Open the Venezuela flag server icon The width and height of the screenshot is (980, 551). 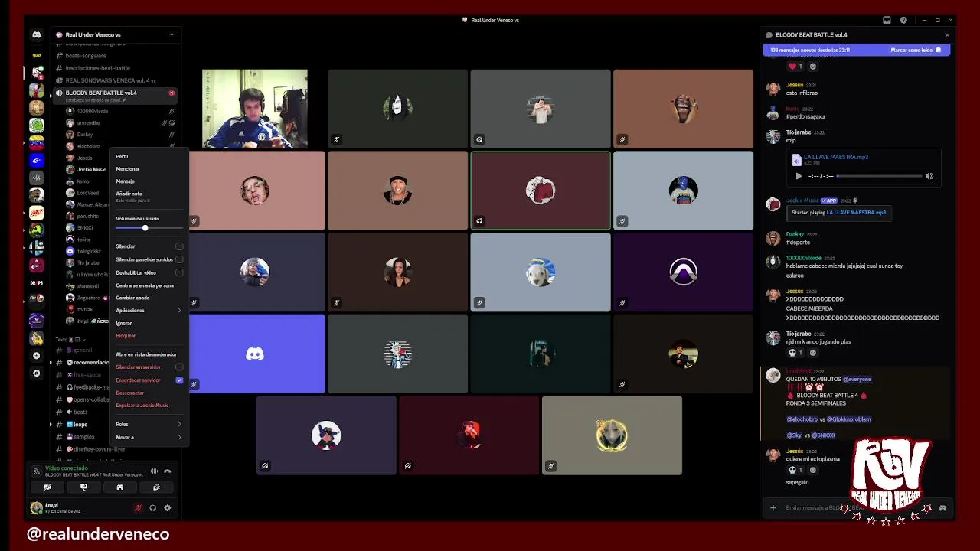(36, 142)
